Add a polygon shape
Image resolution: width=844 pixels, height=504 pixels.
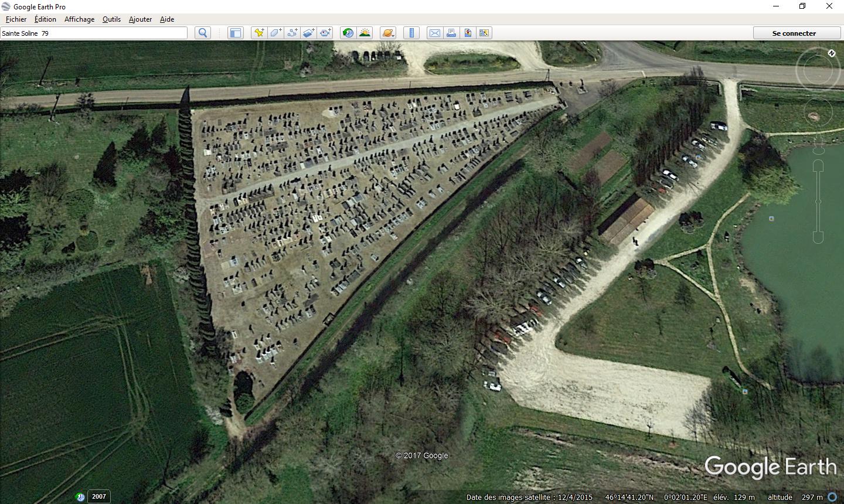coord(275,33)
